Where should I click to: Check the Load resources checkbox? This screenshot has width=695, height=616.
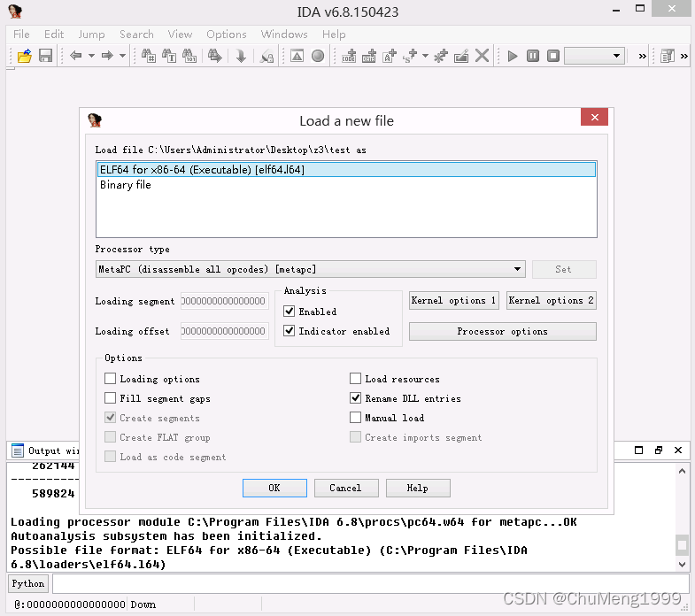pos(355,378)
